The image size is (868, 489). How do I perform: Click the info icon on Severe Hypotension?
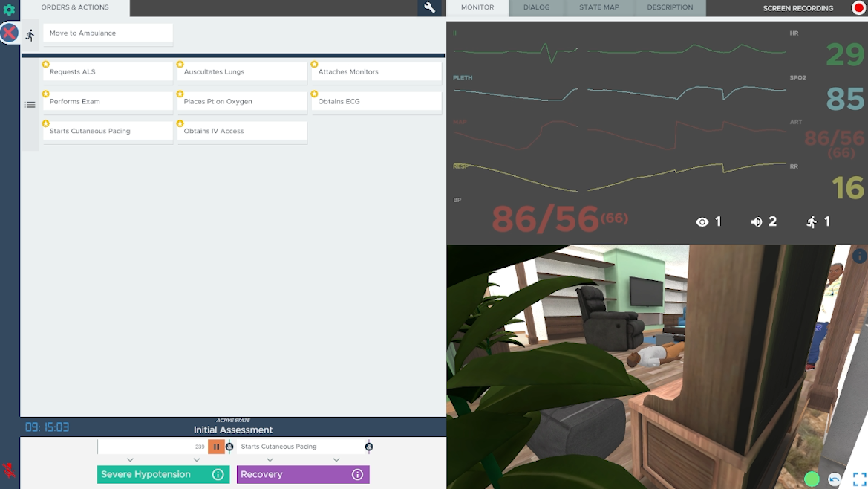(x=218, y=474)
